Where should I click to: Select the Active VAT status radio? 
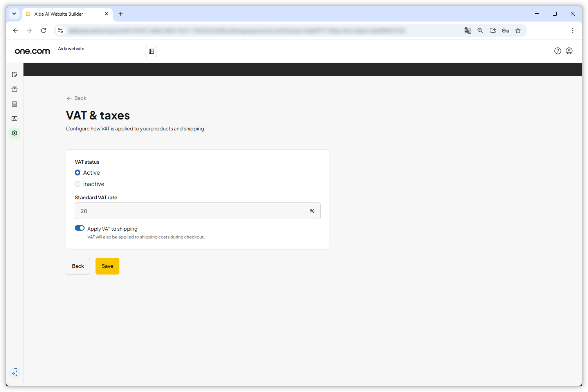pos(78,173)
